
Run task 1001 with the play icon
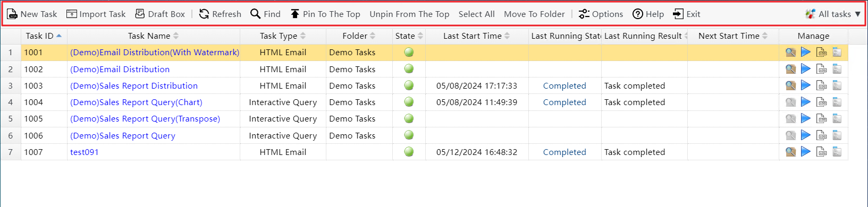pos(806,52)
